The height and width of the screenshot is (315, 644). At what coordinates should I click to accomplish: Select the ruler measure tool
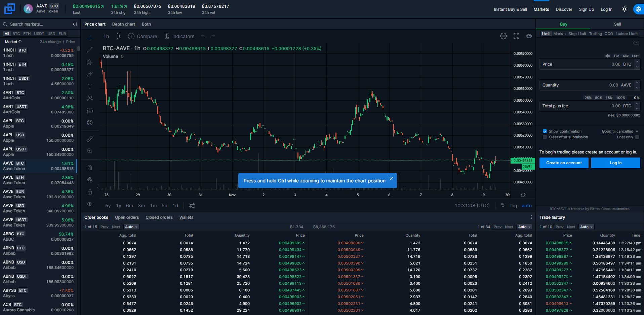click(x=90, y=139)
